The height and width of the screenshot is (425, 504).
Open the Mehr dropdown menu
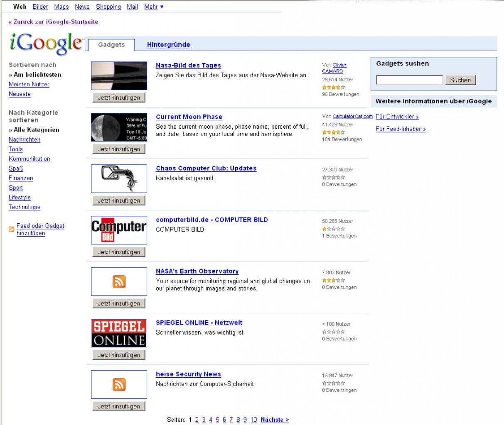(154, 7)
